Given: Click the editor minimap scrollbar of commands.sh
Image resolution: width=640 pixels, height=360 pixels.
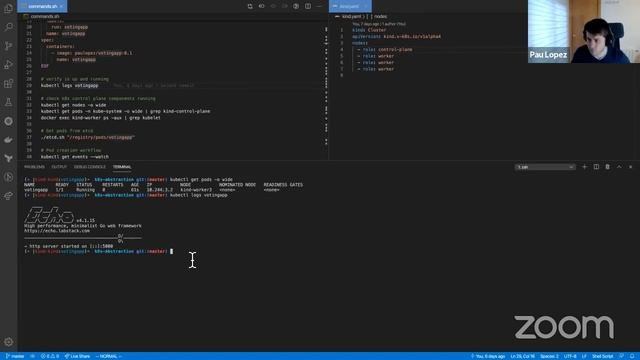Looking at the screenshot, I should 326,87.
